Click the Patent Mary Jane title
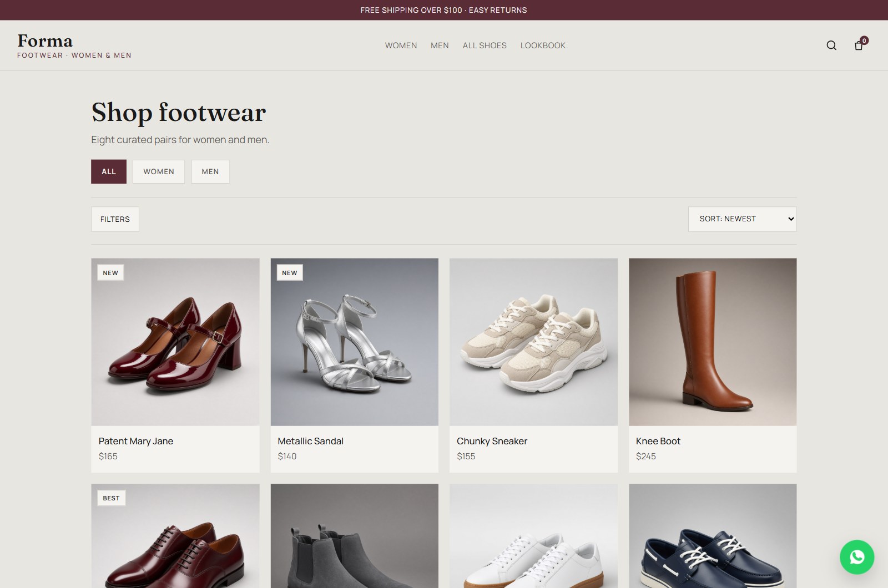Image resolution: width=888 pixels, height=588 pixels. click(136, 441)
